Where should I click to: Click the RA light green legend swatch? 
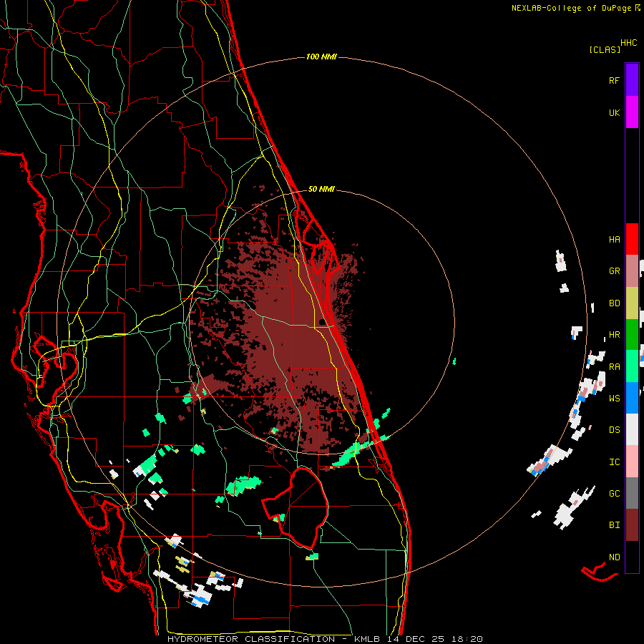coord(632,366)
